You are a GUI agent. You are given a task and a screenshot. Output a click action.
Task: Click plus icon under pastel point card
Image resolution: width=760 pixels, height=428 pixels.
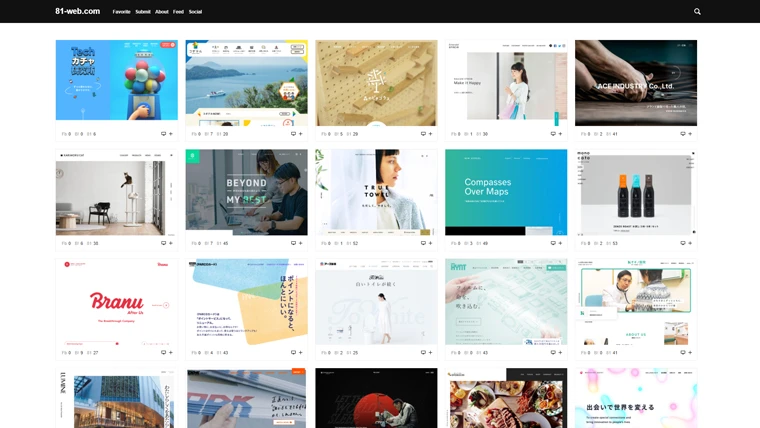(x=301, y=353)
